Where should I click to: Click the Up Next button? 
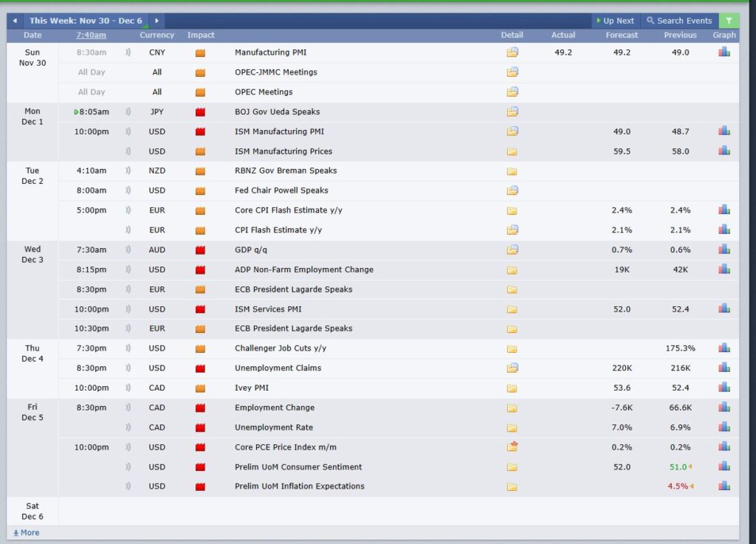615,21
